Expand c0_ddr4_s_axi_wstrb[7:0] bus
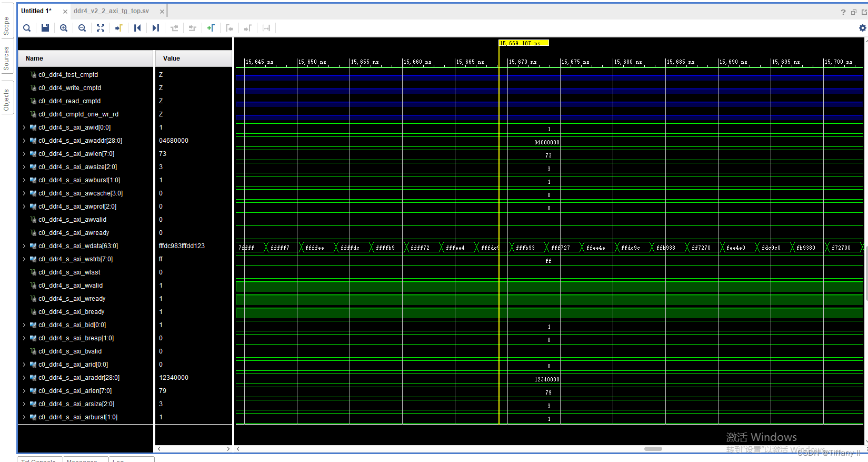This screenshot has width=868, height=462. coord(24,259)
